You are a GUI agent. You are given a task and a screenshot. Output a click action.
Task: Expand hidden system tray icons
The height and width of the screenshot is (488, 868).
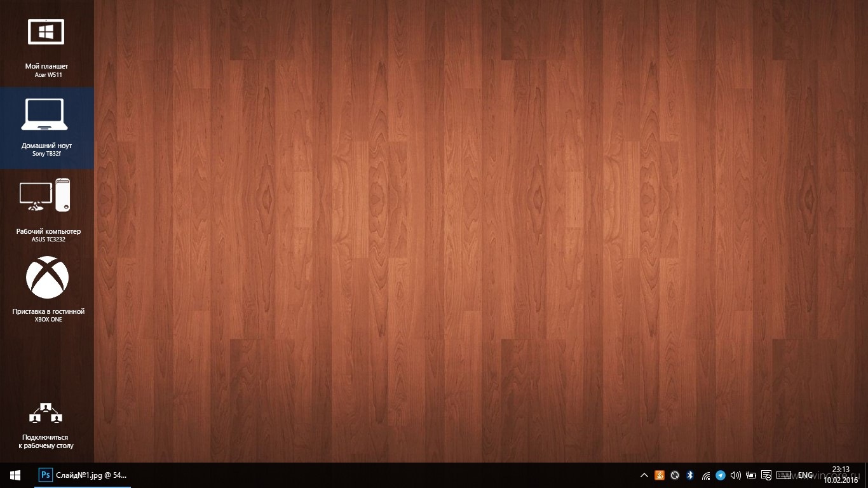click(x=644, y=475)
